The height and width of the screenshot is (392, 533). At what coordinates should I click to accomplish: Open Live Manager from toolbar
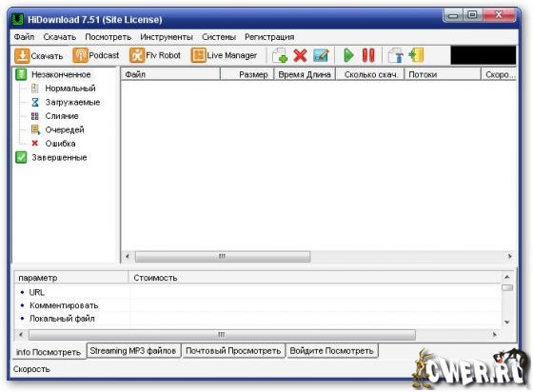224,55
